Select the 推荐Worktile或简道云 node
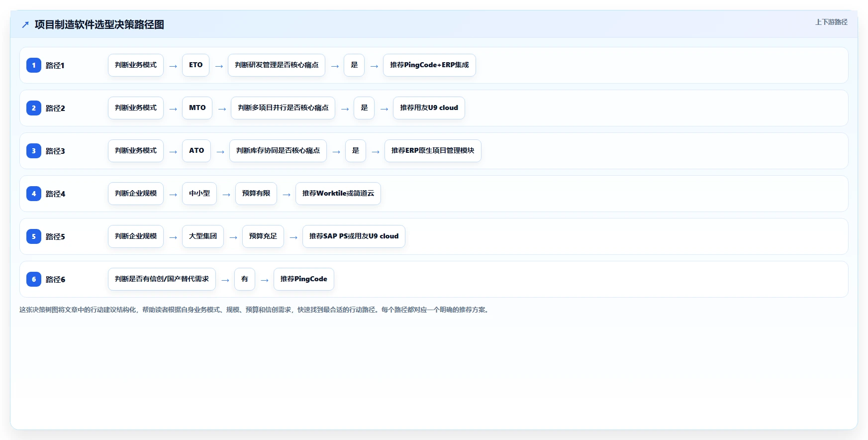Image resolution: width=868 pixels, height=440 pixels. (338, 194)
